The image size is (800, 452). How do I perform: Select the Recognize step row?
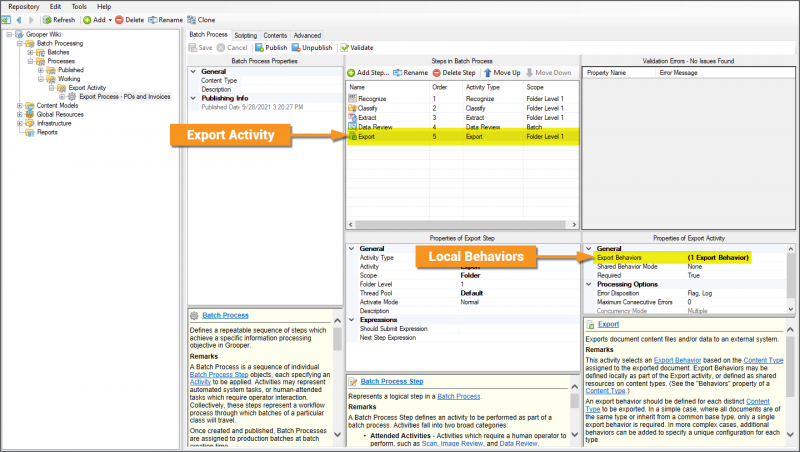point(463,98)
